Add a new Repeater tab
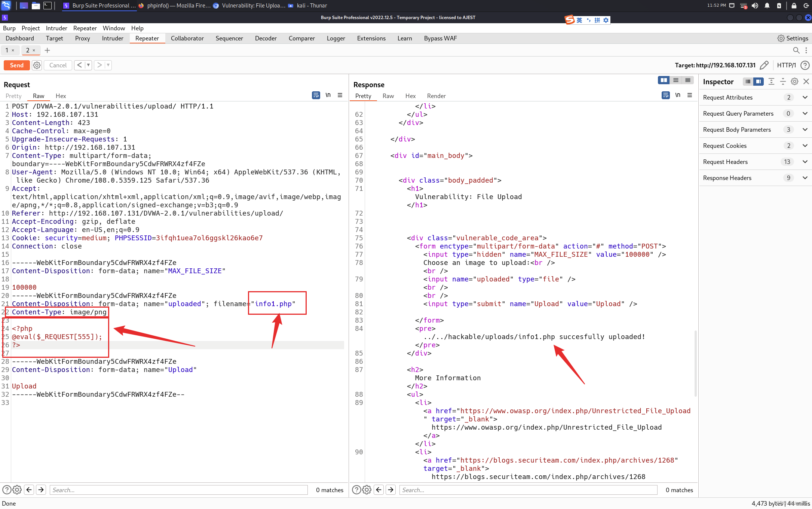 [47, 50]
